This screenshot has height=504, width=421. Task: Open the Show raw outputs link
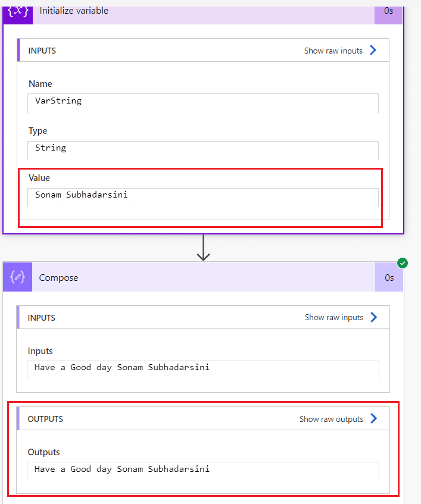331,419
